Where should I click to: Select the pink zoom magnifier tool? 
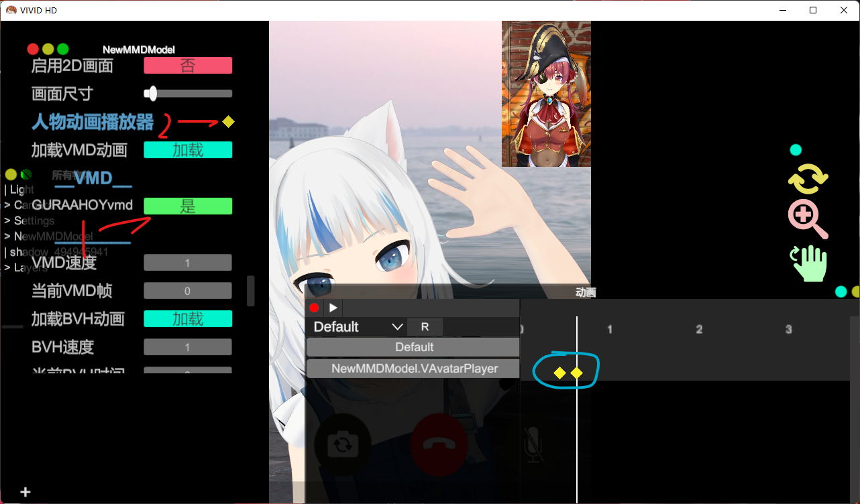808,219
